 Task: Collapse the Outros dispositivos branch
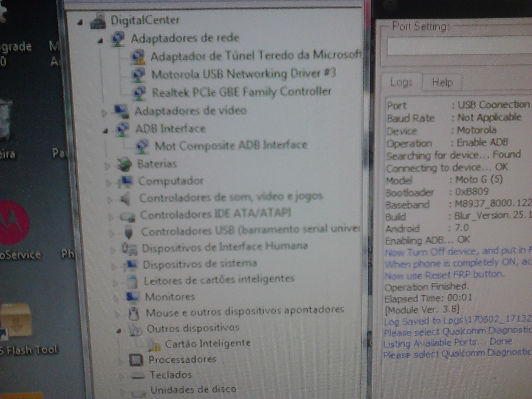pos(119,331)
